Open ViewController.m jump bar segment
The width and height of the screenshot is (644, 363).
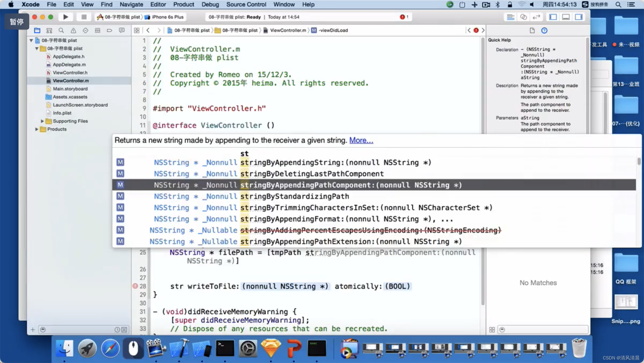click(x=285, y=30)
